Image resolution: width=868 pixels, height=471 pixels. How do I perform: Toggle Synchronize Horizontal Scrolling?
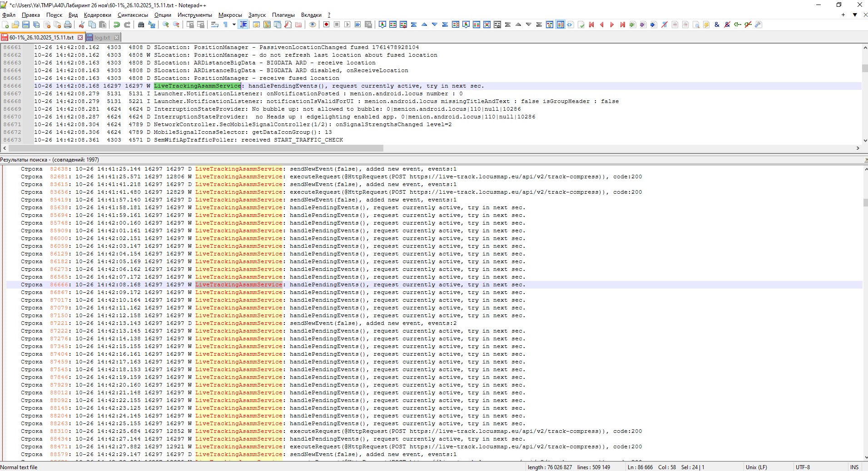pyautogui.click(x=201, y=25)
